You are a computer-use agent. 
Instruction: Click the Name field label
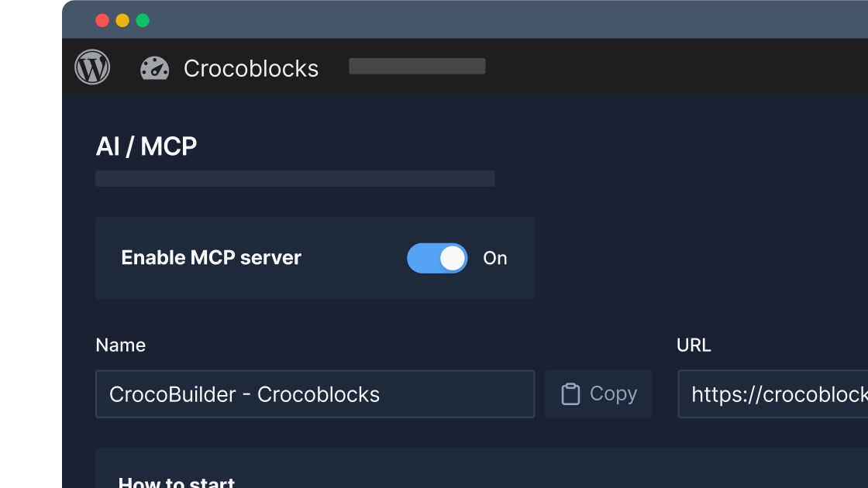(121, 345)
